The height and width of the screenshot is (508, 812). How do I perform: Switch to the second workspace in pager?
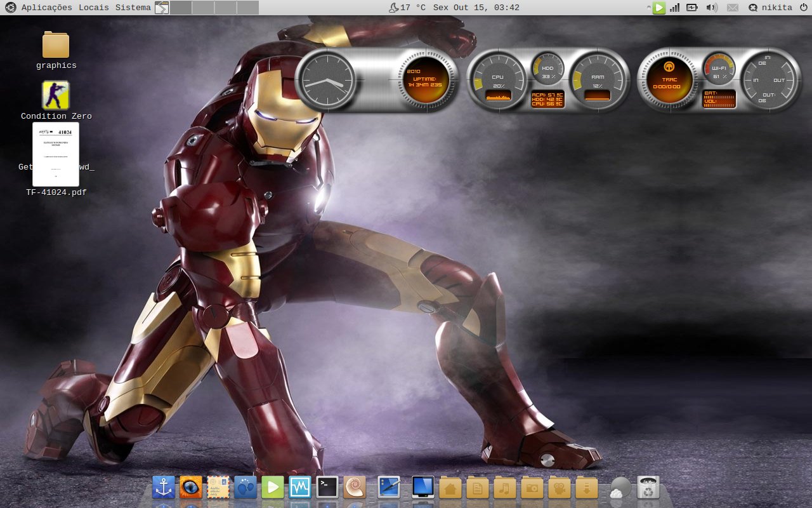tap(203, 8)
